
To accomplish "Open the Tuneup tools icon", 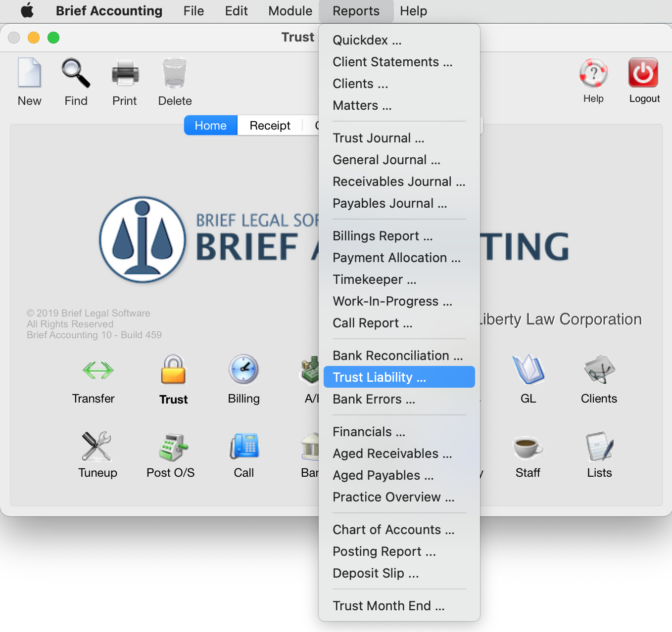I will 97,446.
